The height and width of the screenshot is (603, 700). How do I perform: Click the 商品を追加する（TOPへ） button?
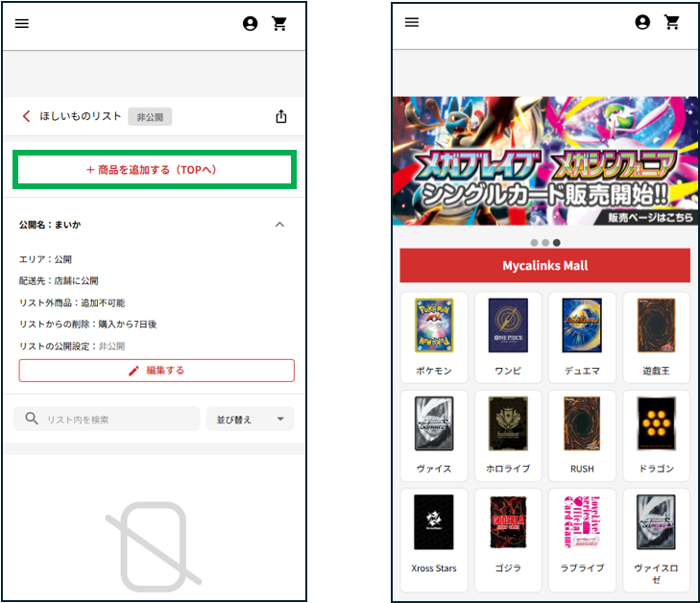pos(154,170)
